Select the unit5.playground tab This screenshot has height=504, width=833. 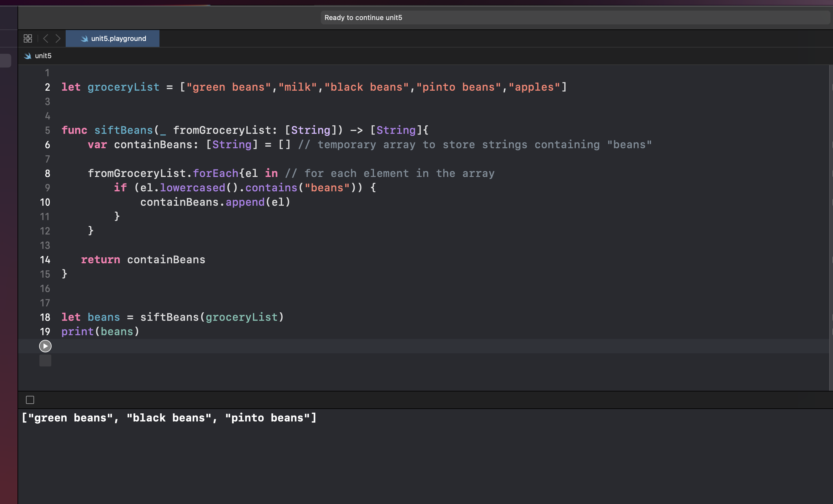(118, 38)
